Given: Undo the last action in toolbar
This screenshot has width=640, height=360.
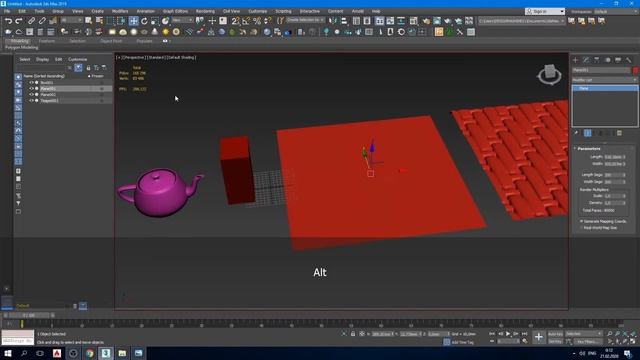Looking at the screenshot, I should 8,21.
